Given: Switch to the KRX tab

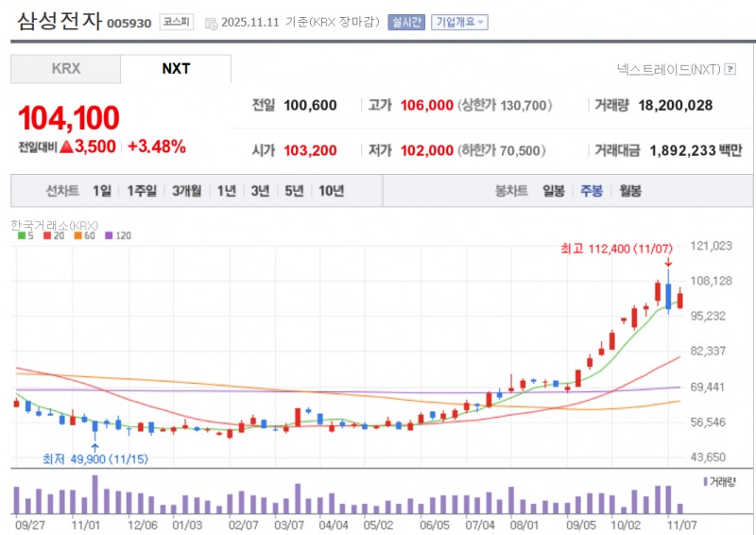Looking at the screenshot, I should 65,68.
